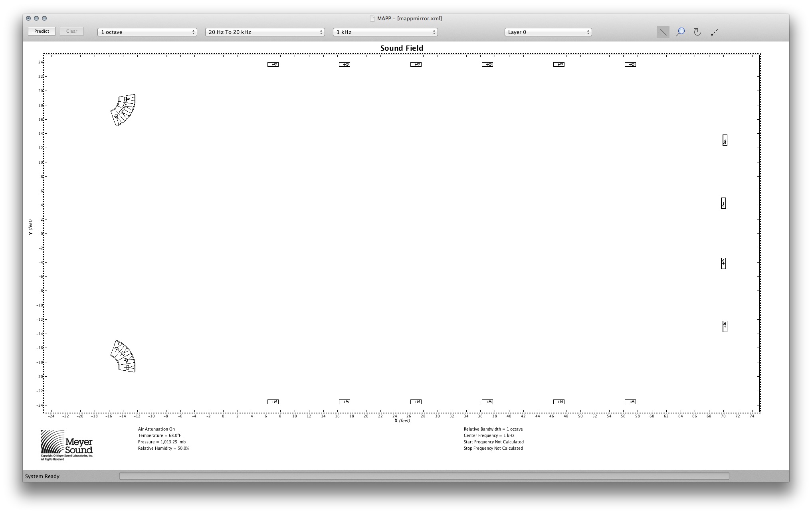Click the Pressure = 1,013.25 mb text
The image size is (812, 514).
[x=162, y=442]
